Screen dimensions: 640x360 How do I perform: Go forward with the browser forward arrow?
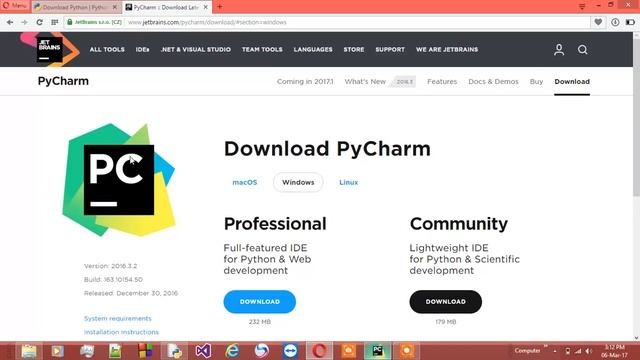tap(24, 22)
